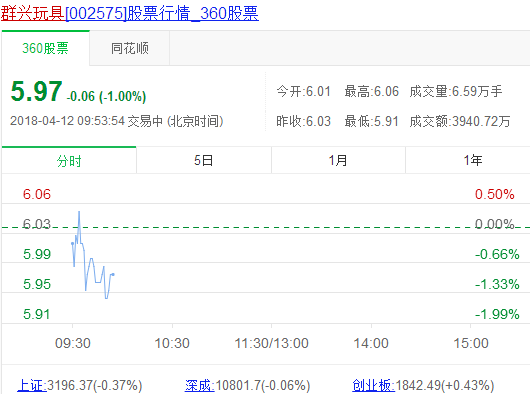Open the 深成 index link
This screenshot has width=530, height=394.
[x=199, y=385]
